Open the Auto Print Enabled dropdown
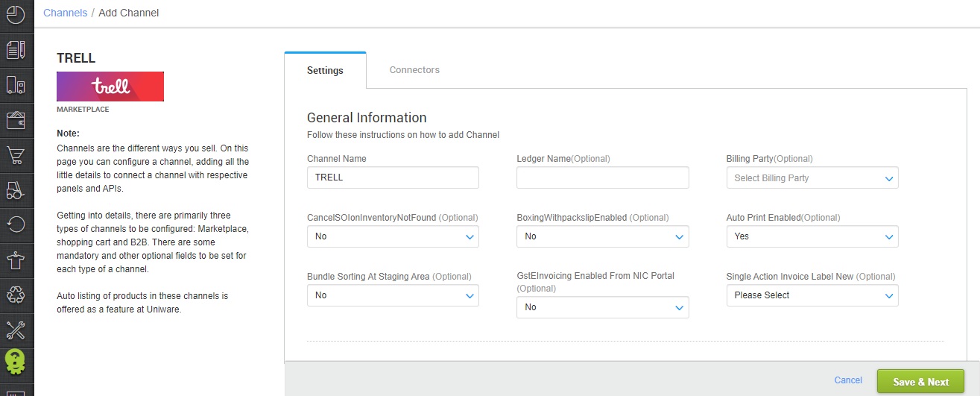Screen dimensions: 980x396 click(x=812, y=236)
